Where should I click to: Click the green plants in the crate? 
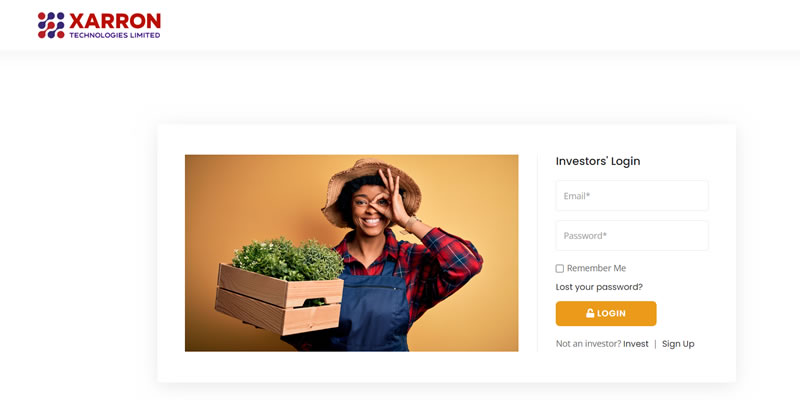click(288, 259)
